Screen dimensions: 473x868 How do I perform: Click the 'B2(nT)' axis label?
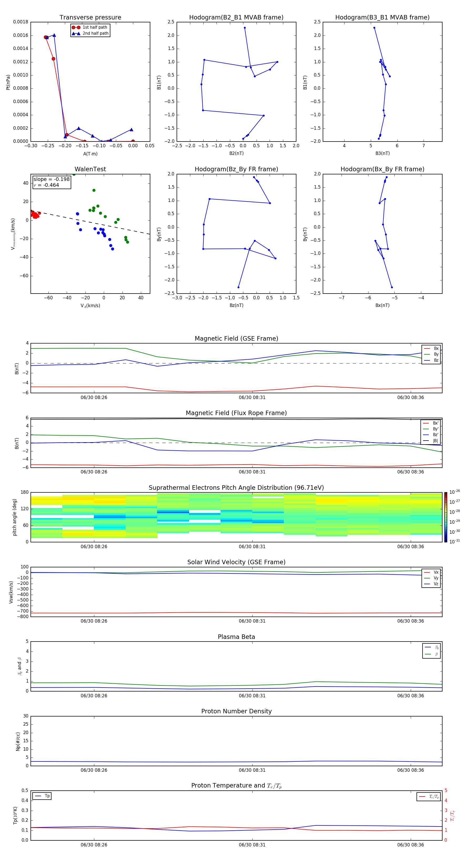pos(236,153)
